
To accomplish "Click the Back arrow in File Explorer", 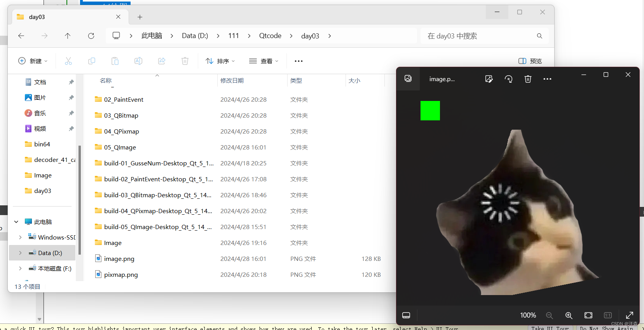I will click(x=21, y=36).
